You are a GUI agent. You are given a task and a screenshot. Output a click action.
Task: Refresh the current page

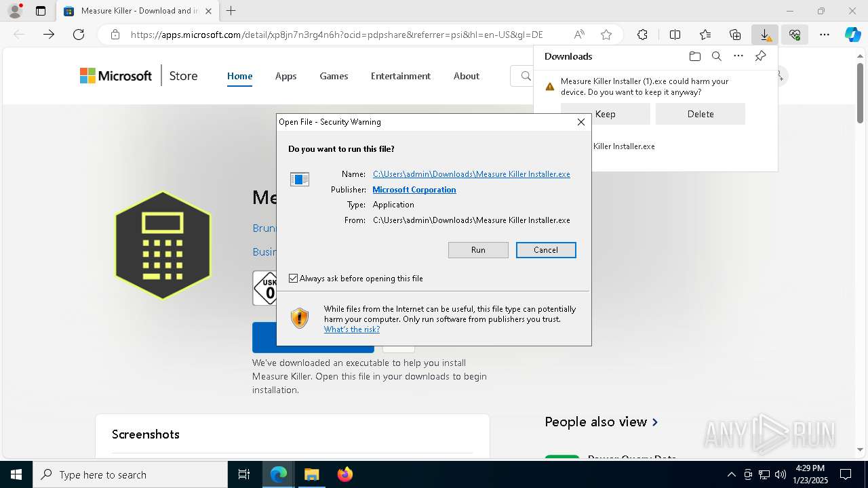(x=79, y=35)
